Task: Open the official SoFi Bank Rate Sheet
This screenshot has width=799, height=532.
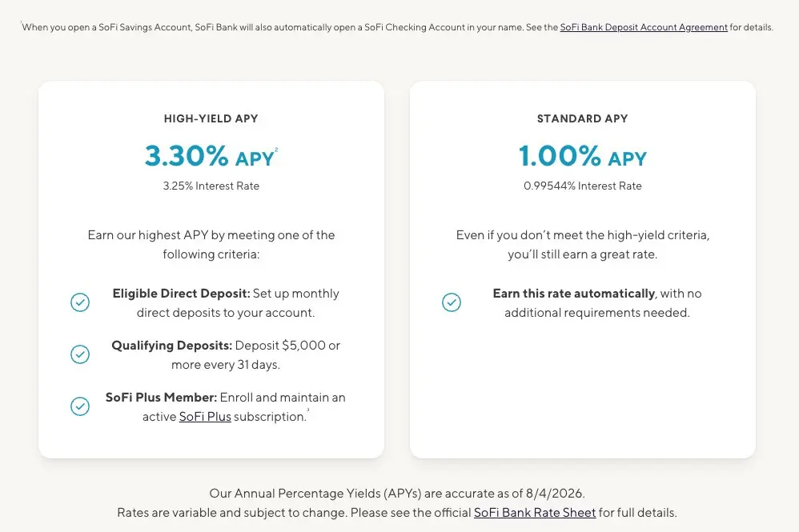Action: (535, 512)
